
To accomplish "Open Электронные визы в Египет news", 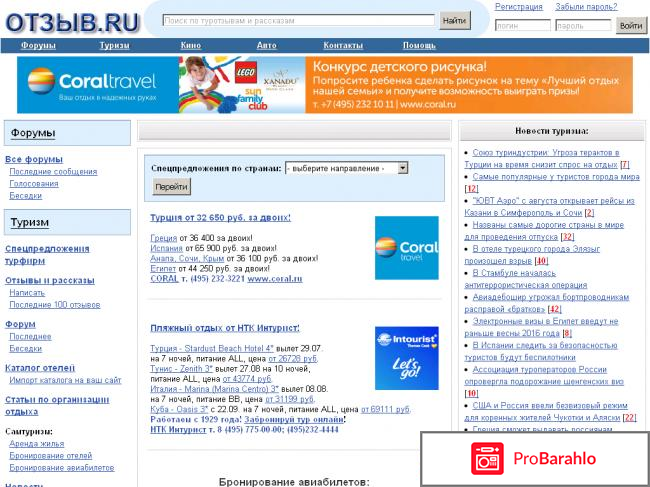I will 542,327.
